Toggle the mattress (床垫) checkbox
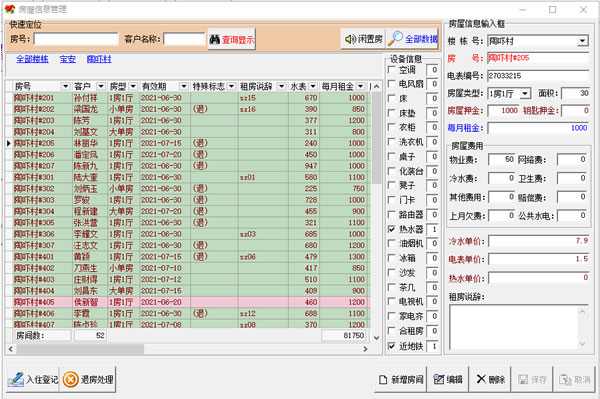This screenshot has height=399, width=600. 391,113
